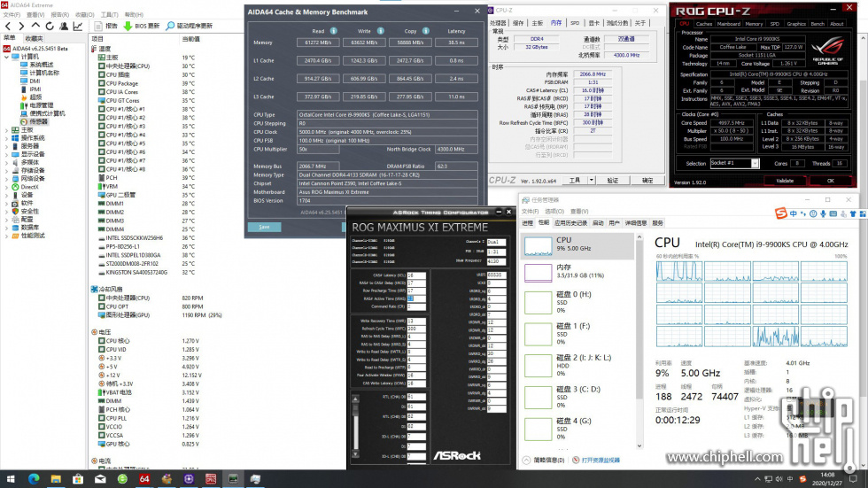Refresh the AIDA64 sensor view
The height and width of the screenshot is (488, 868).
tap(50, 26)
